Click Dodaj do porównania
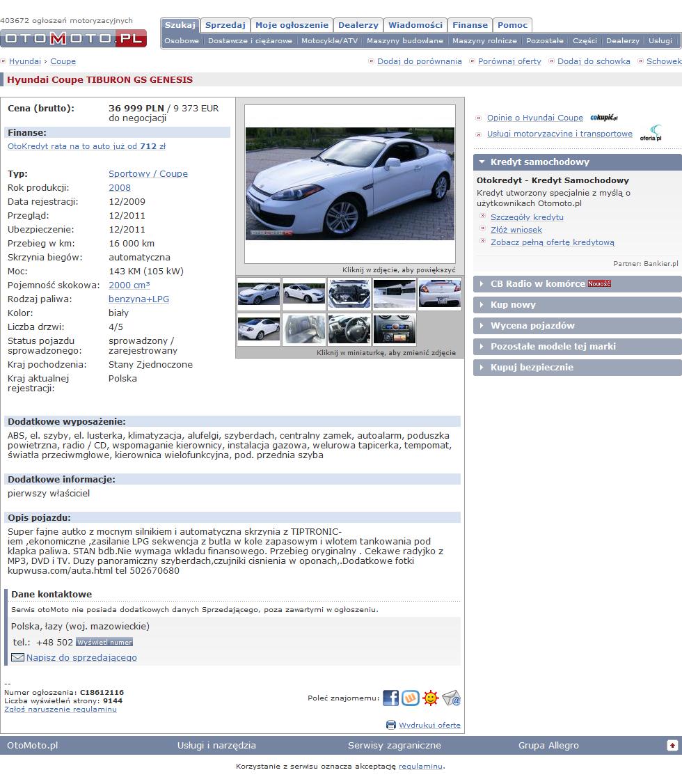 (x=419, y=61)
